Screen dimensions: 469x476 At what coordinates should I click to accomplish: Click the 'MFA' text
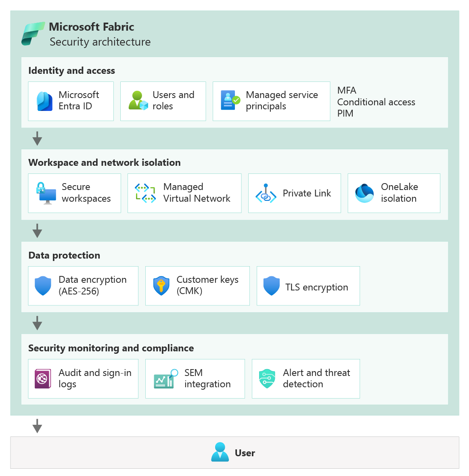point(347,90)
